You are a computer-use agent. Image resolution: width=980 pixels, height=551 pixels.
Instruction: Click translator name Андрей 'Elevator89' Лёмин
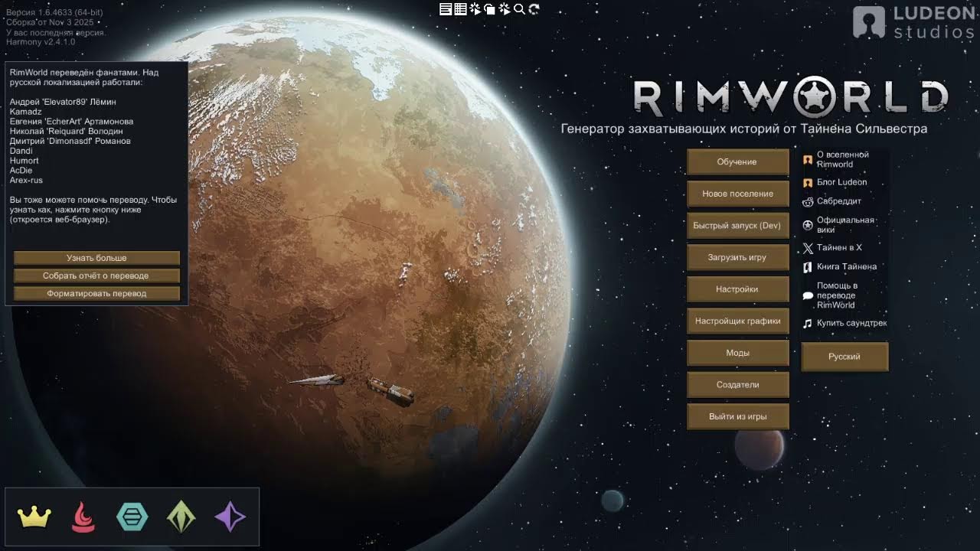pyautogui.click(x=63, y=102)
